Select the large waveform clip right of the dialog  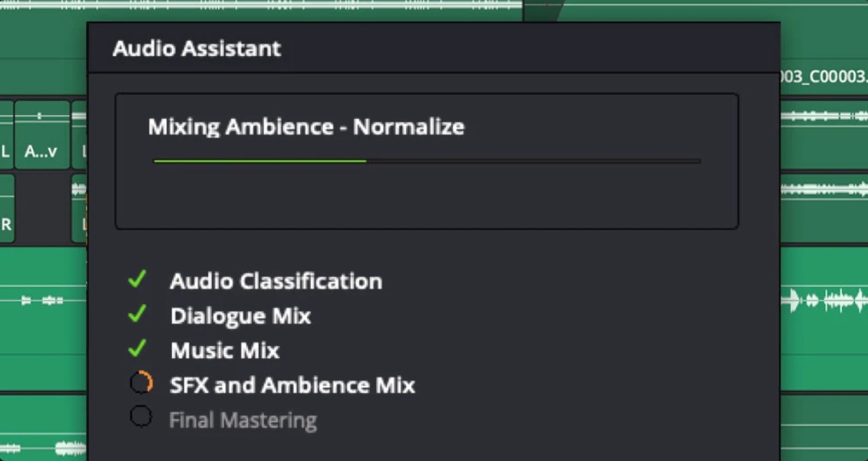coord(823,299)
